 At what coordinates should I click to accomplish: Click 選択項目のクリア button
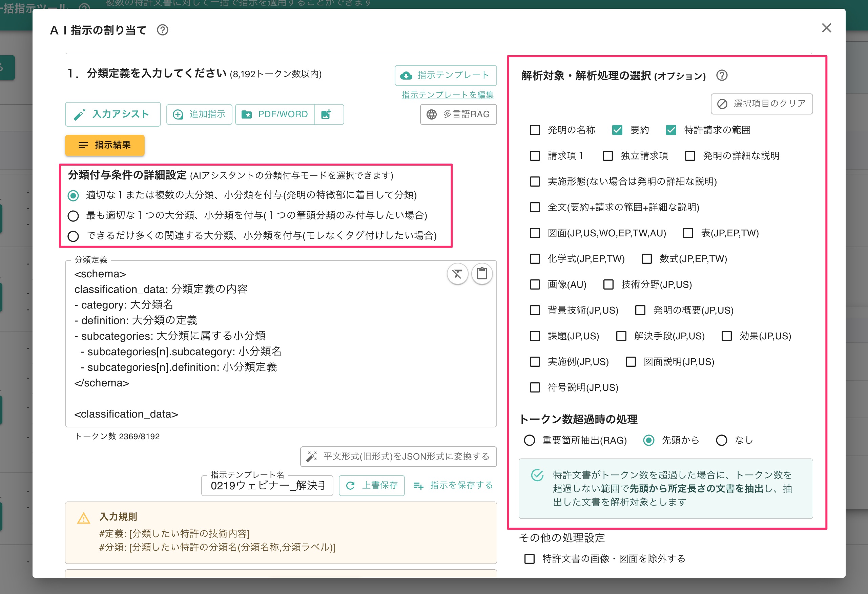coord(762,104)
